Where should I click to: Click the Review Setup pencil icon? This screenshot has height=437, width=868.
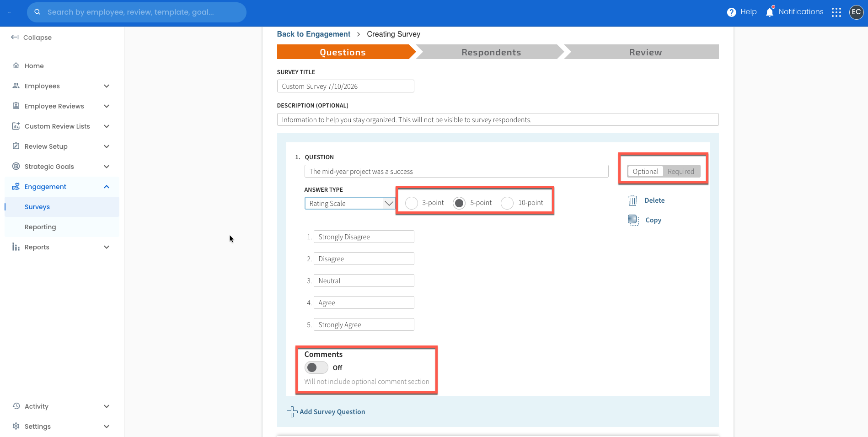click(16, 146)
